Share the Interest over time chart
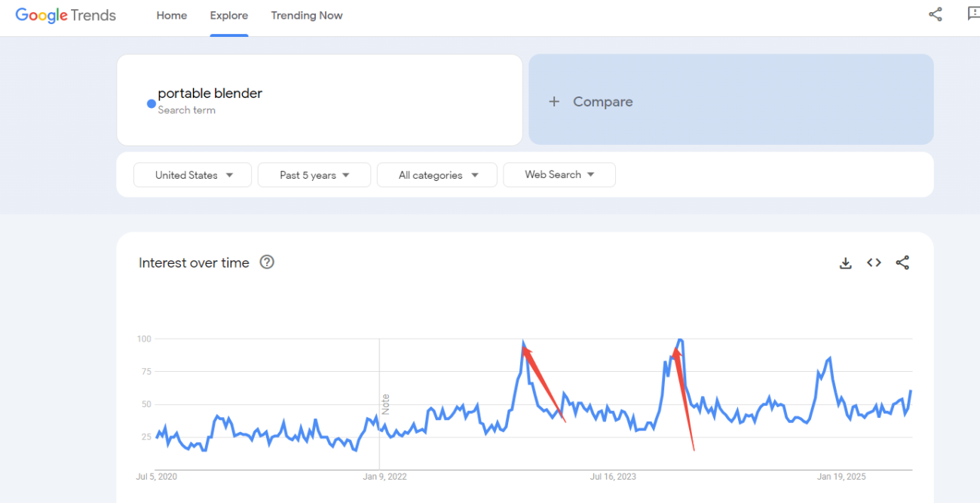Image resolution: width=980 pixels, height=503 pixels. [902, 262]
